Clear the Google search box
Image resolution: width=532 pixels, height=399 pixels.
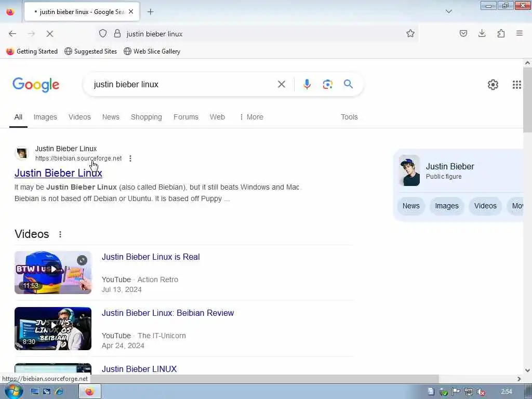pos(281,84)
